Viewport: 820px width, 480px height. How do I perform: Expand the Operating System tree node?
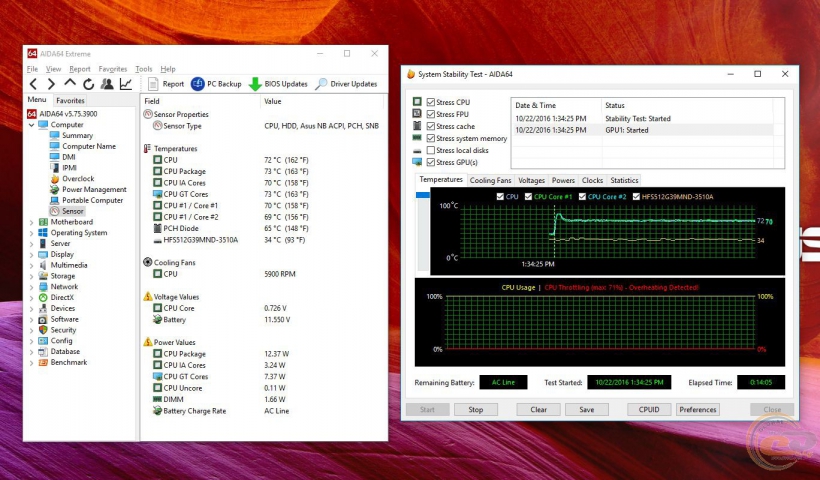tap(31, 233)
